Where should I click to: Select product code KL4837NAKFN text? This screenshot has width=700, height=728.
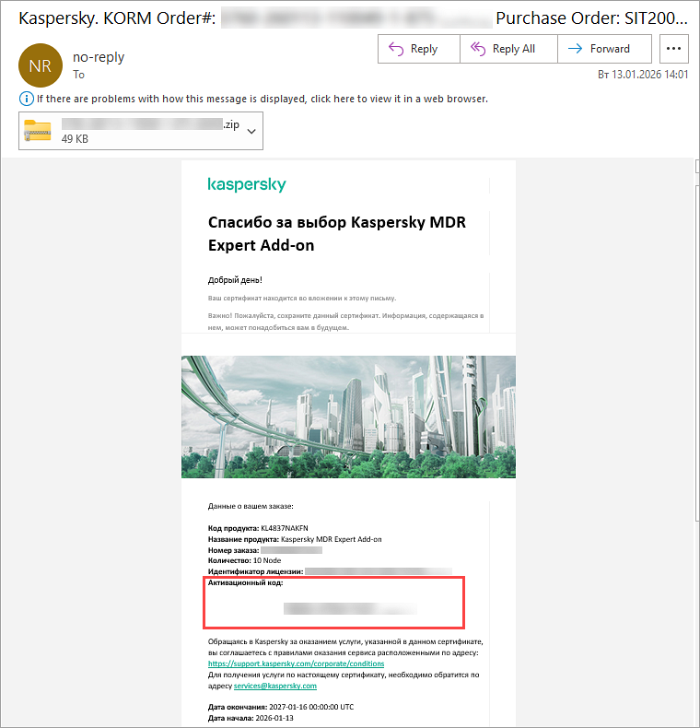[x=285, y=528]
